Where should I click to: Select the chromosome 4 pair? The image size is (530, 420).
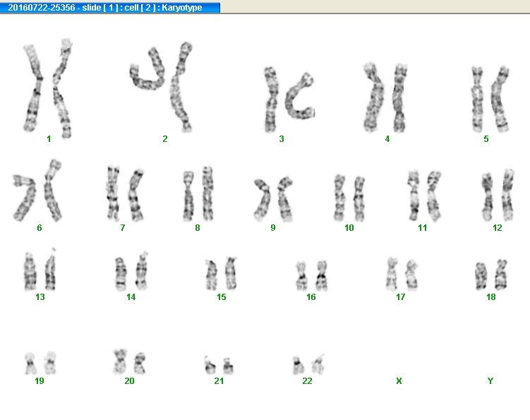(x=385, y=97)
